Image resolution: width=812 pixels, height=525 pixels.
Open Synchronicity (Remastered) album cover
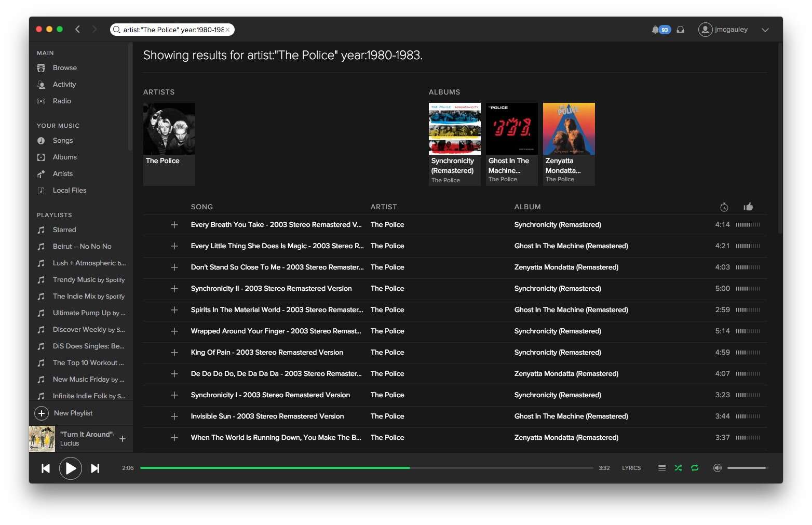[x=455, y=129]
